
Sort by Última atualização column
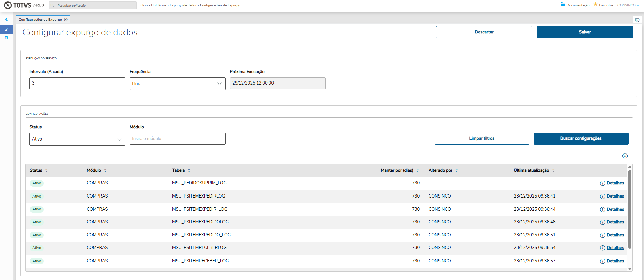(x=553, y=170)
